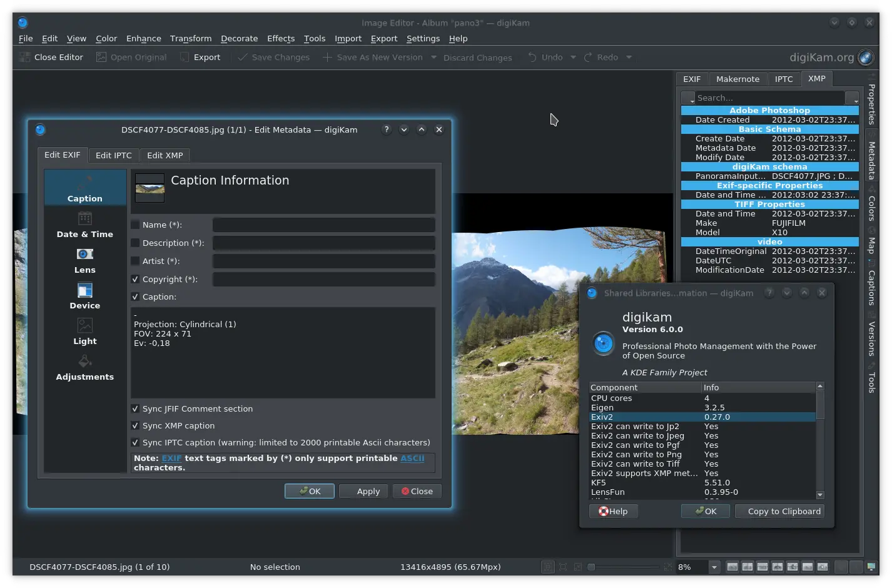The height and width of the screenshot is (588, 892).
Task: Click the Export icon in the toolbar
Action: coord(185,57)
